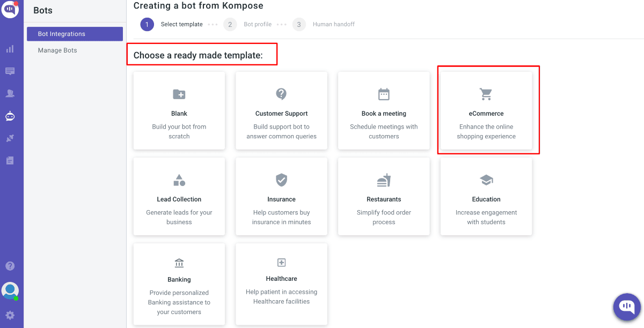The width and height of the screenshot is (644, 328).
Task: Open the Kommunicate logo in sidebar
Action: [x=10, y=9]
